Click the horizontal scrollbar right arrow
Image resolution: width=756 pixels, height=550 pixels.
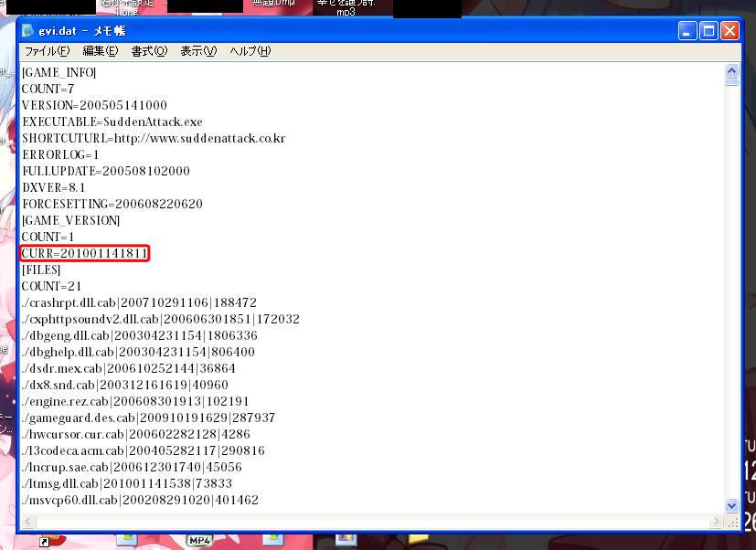[717, 521]
